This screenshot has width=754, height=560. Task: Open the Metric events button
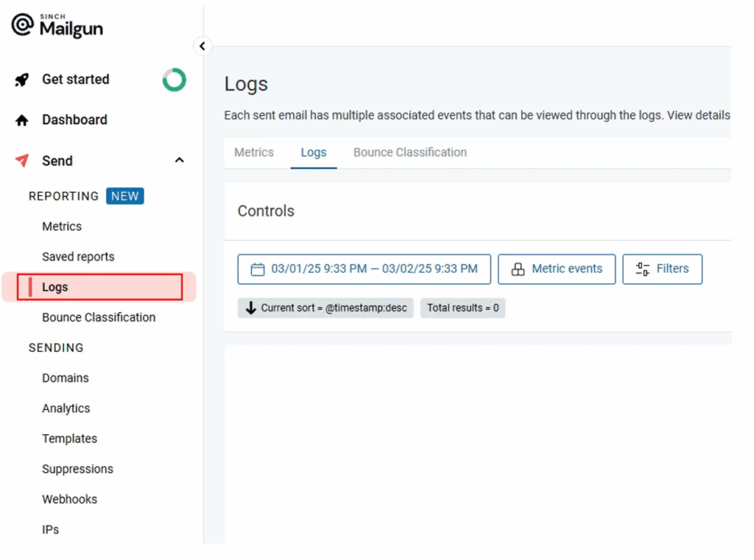[x=557, y=269]
